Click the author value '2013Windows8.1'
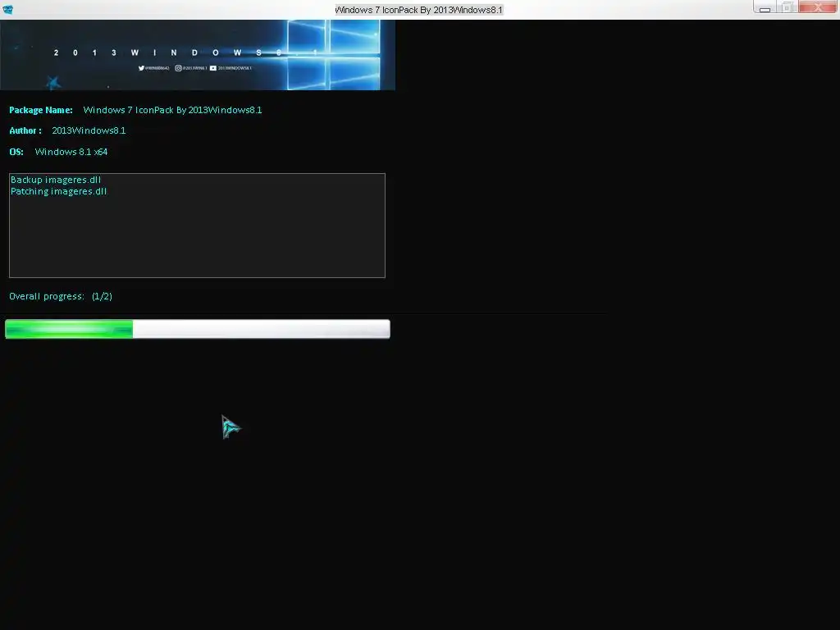 tap(89, 130)
